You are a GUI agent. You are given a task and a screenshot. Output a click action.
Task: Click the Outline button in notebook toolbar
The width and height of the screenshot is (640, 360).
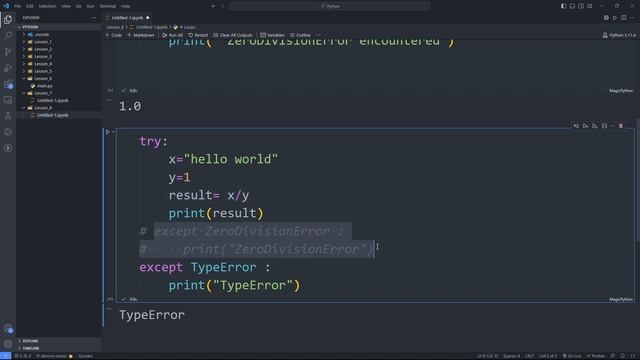300,35
